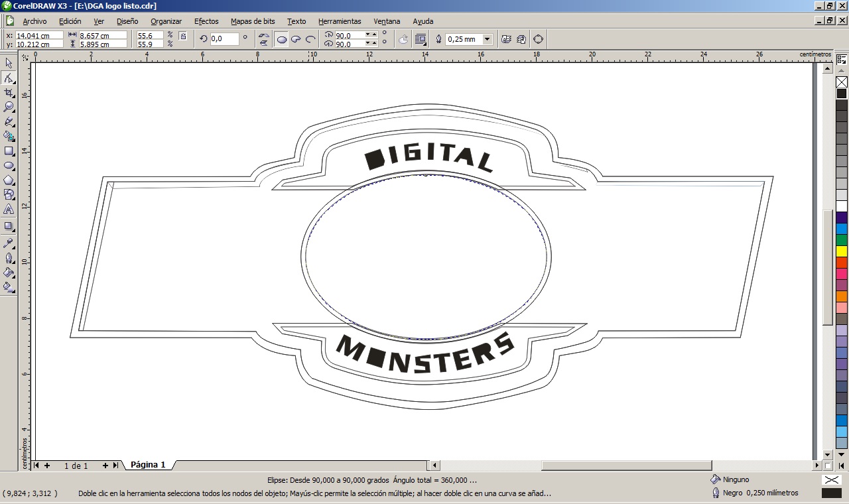The width and height of the screenshot is (849, 504).
Task: Open the Herramientas menu
Action: pos(340,21)
